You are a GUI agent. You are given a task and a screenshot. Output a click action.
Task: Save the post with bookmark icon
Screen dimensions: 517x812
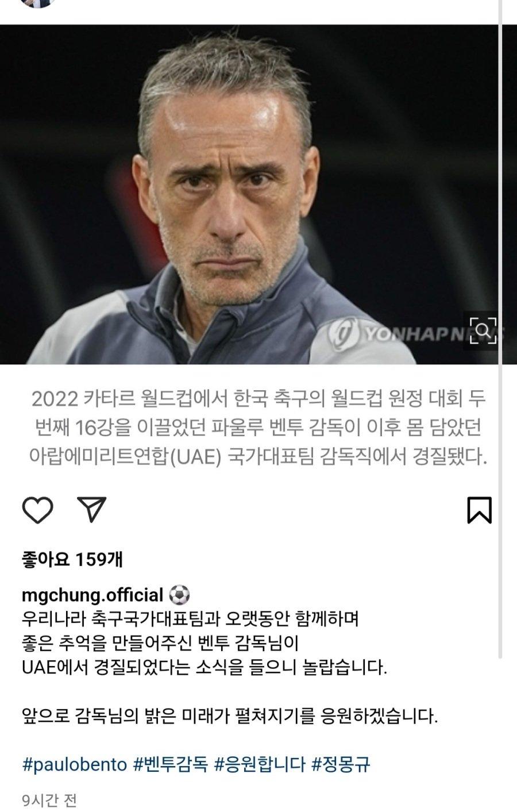coord(479,510)
